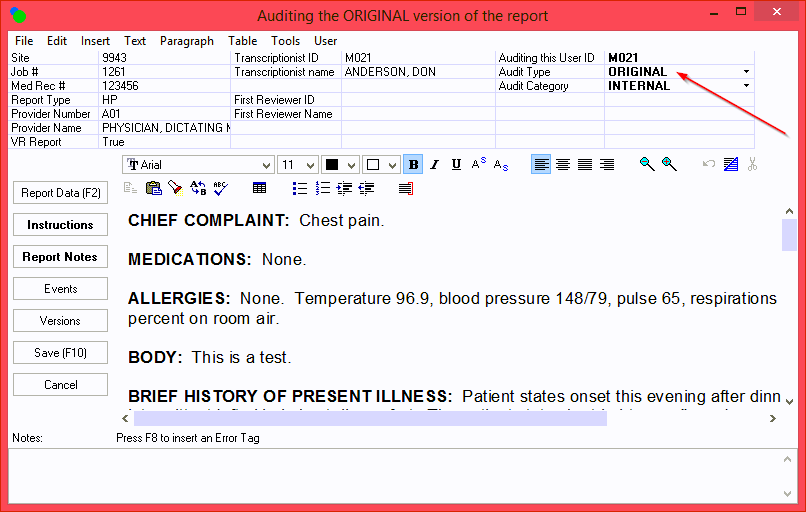The width and height of the screenshot is (806, 512).
Task: Expand the Audit Type ORIGINAL dropdown
Action: pyautogui.click(x=746, y=72)
